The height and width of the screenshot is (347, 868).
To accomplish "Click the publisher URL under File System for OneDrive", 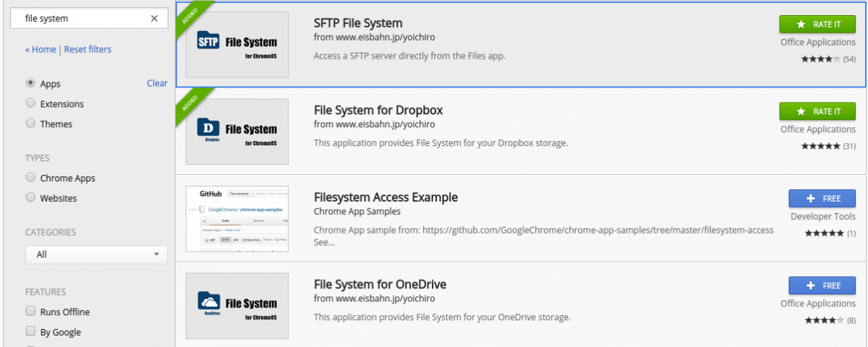I will point(375,299).
